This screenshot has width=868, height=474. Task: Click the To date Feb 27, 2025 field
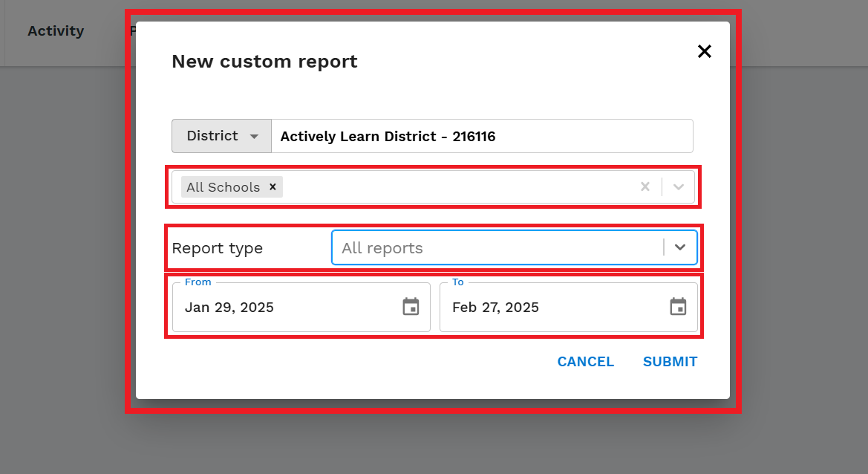point(569,308)
